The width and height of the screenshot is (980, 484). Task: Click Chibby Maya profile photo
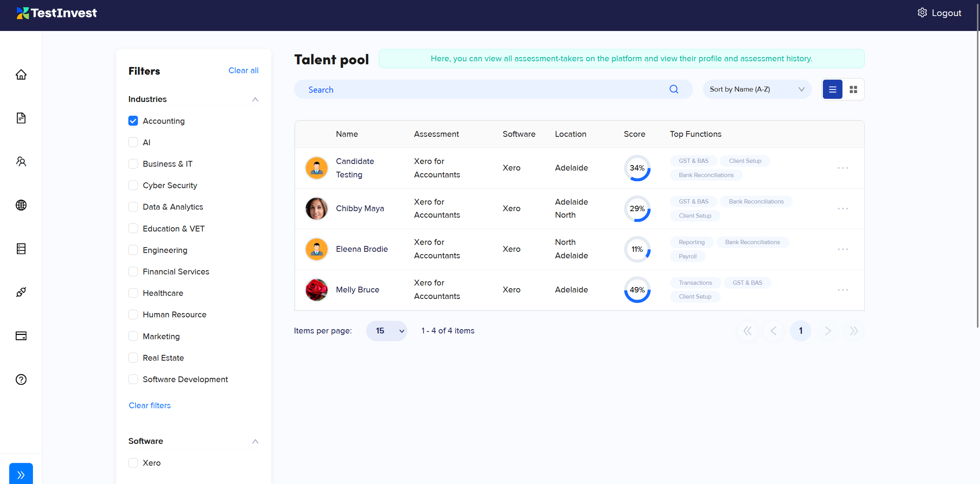(x=316, y=209)
